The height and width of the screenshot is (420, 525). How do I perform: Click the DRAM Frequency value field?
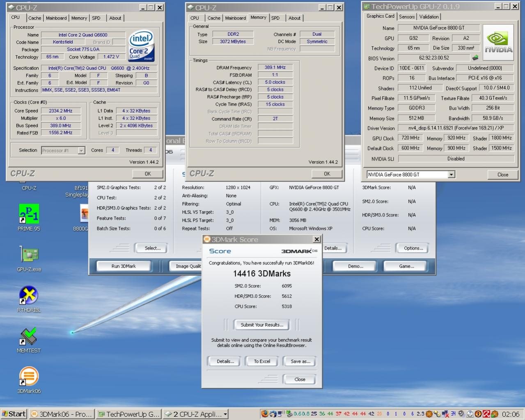[x=275, y=67]
